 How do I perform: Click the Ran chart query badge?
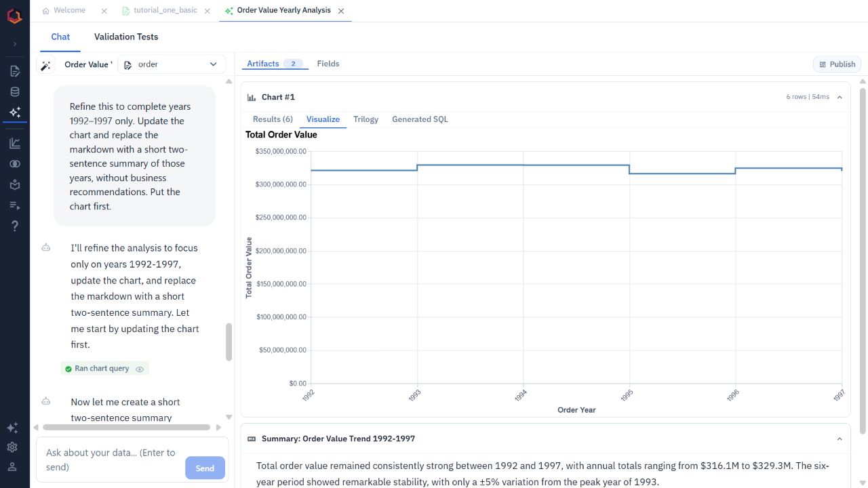[x=104, y=369]
